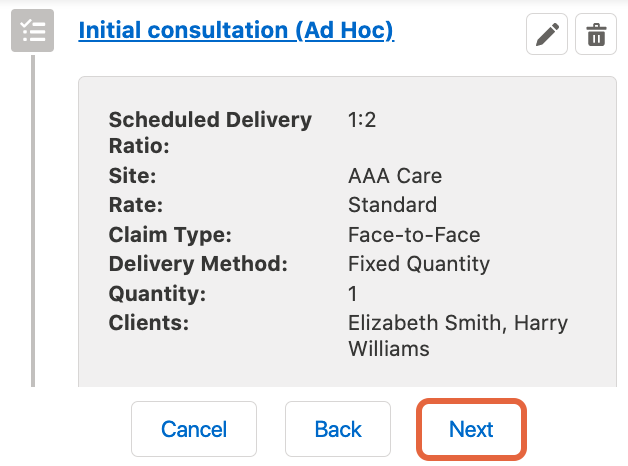Image resolution: width=628 pixels, height=466 pixels.
Task: Click the Standard rate value
Action: pyautogui.click(x=392, y=206)
